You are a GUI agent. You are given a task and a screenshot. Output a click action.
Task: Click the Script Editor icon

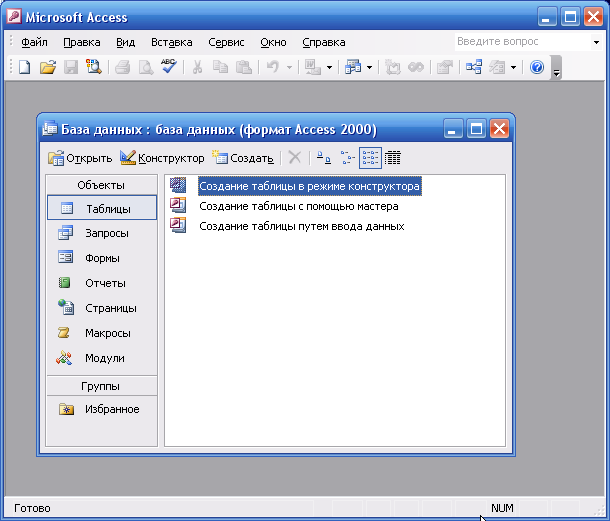(416, 67)
